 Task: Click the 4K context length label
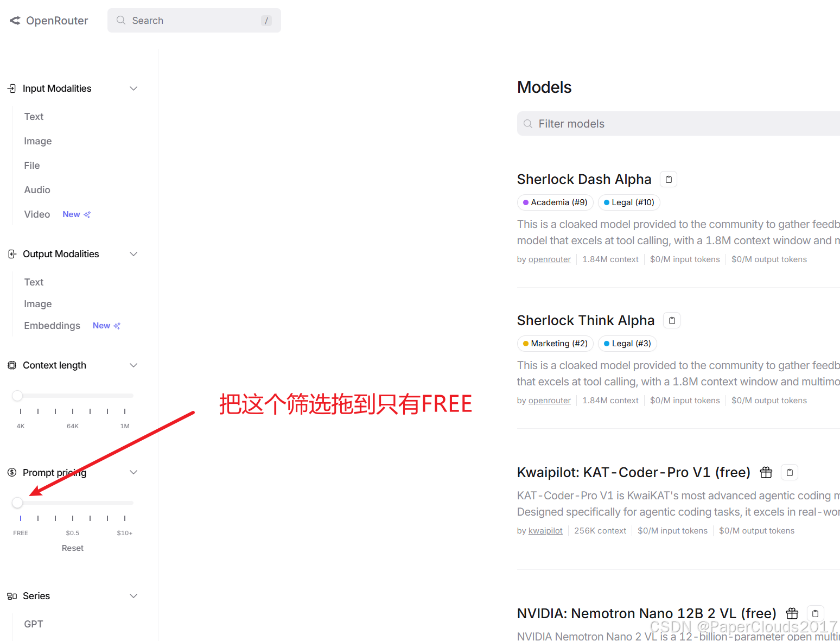click(21, 426)
